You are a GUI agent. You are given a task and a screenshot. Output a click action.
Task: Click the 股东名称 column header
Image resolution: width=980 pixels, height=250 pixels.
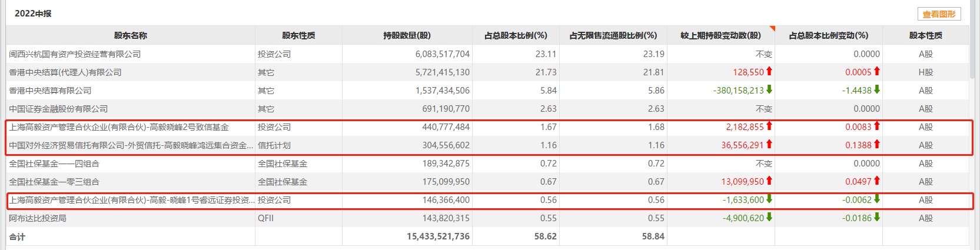coord(131,35)
